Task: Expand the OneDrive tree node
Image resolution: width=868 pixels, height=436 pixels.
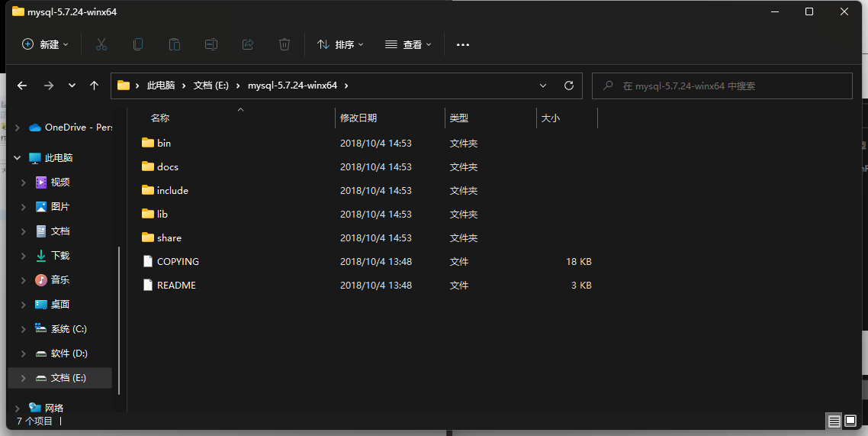Action: pos(17,128)
